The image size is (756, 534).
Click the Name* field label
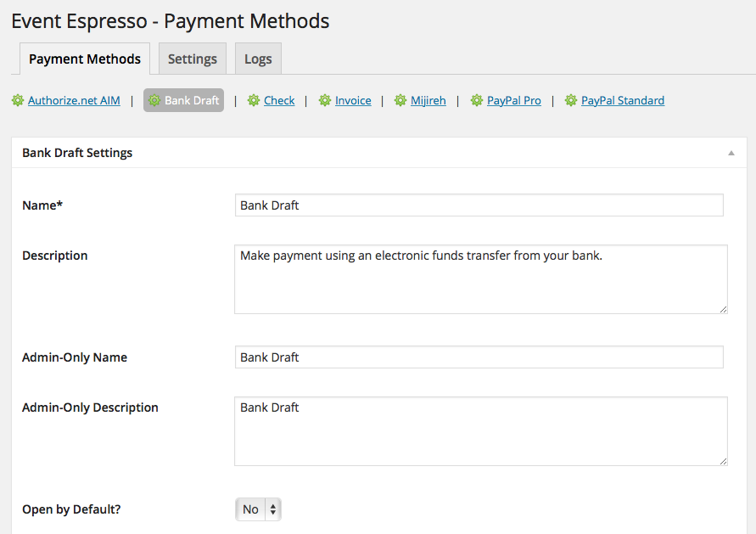click(42, 205)
